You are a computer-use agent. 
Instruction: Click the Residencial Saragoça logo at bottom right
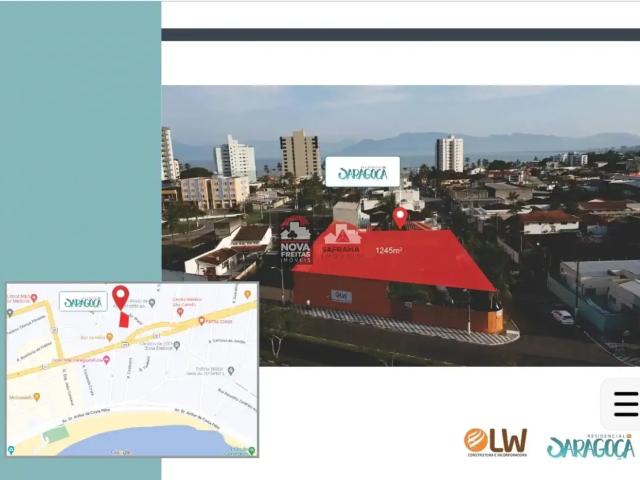(x=590, y=446)
